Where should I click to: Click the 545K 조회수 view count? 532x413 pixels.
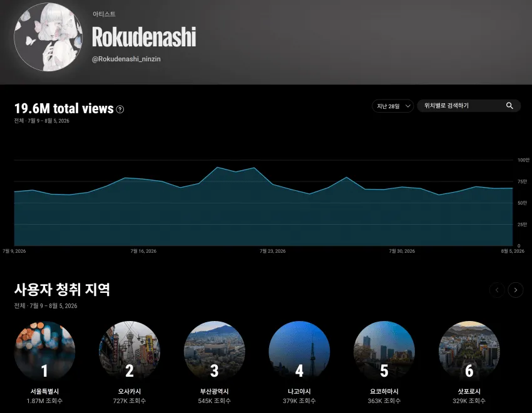tap(214, 400)
